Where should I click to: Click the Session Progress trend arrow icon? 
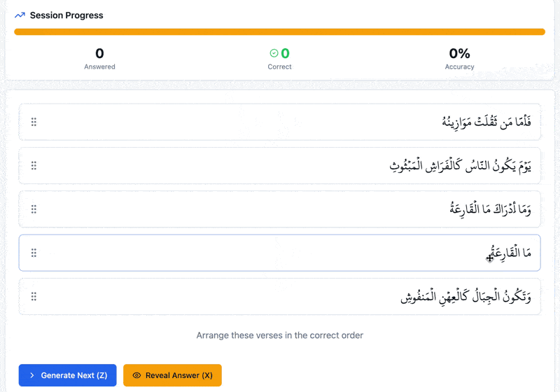pos(20,15)
